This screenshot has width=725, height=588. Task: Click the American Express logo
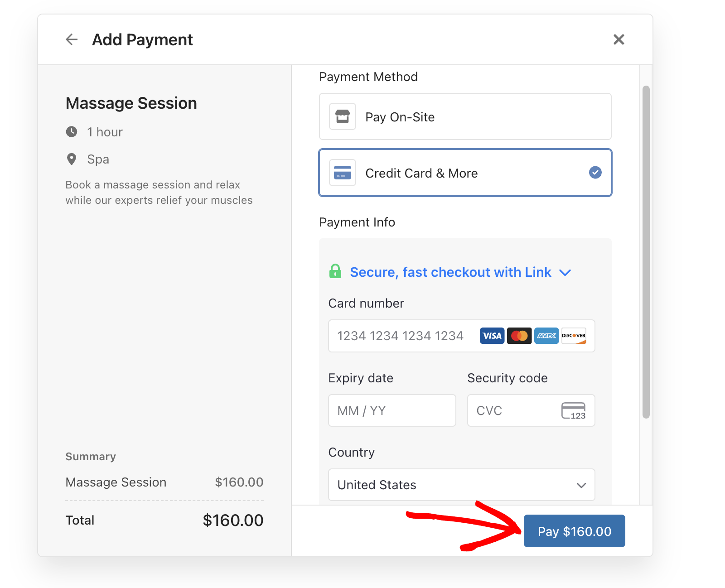(546, 336)
